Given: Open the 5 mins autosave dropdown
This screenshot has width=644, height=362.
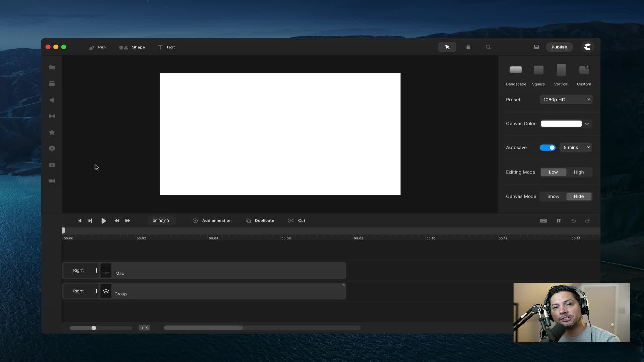Looking at the screenshot, I should click(x=576, y=148).
